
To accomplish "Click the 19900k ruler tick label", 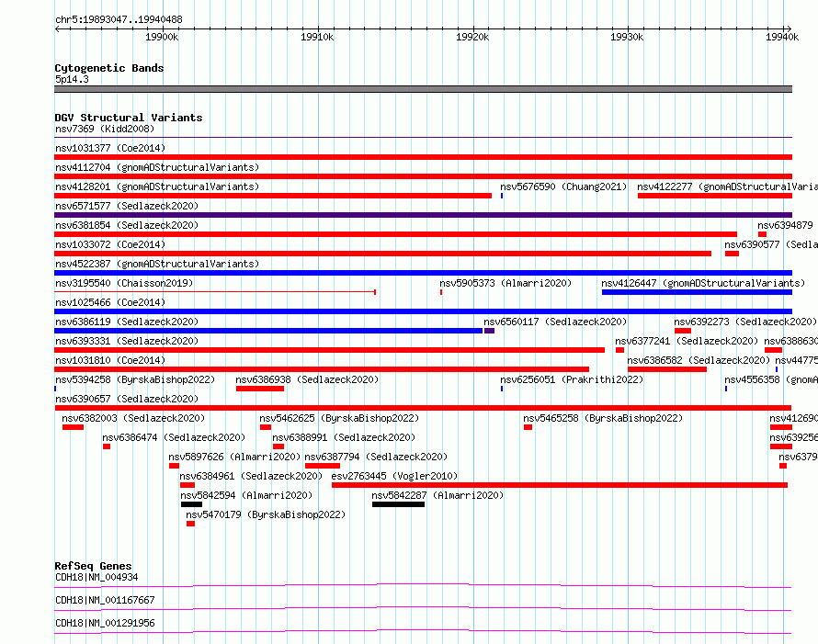I will [x=162, y=37].
